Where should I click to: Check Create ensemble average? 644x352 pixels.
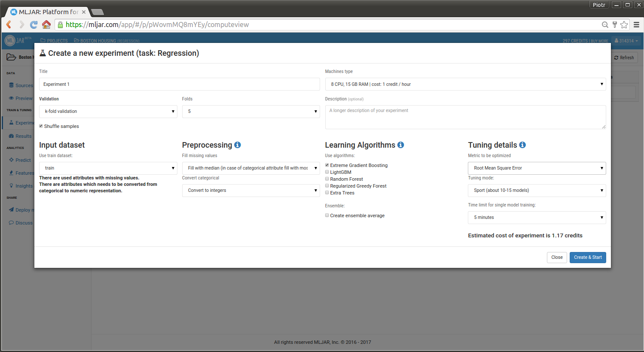tap(327, 215)
